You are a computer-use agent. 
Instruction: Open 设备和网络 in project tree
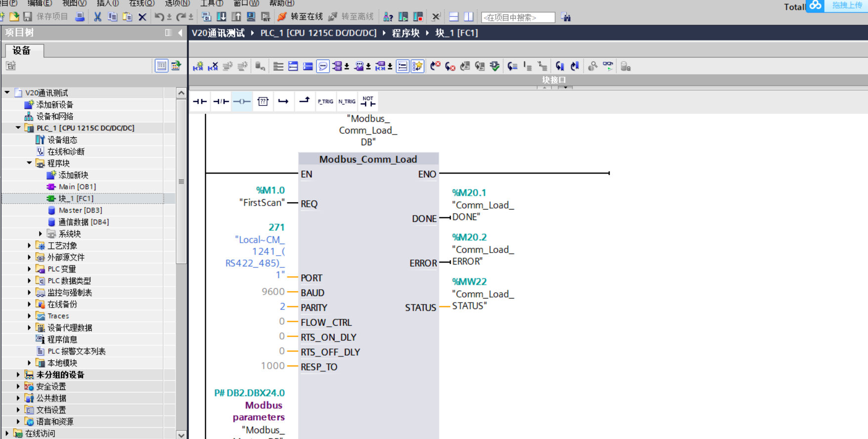pyautogui.click(x=54, y=116)
